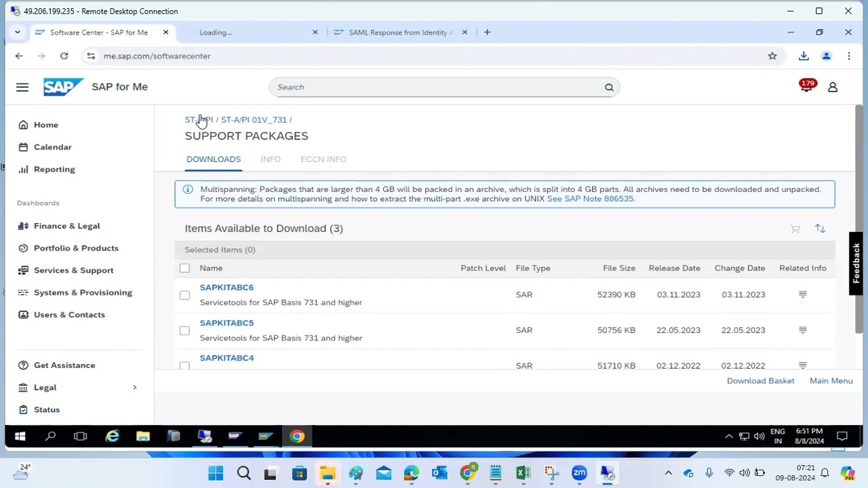Click the address bar showing me.sap.com/softwarecenter

coord(434,56)
